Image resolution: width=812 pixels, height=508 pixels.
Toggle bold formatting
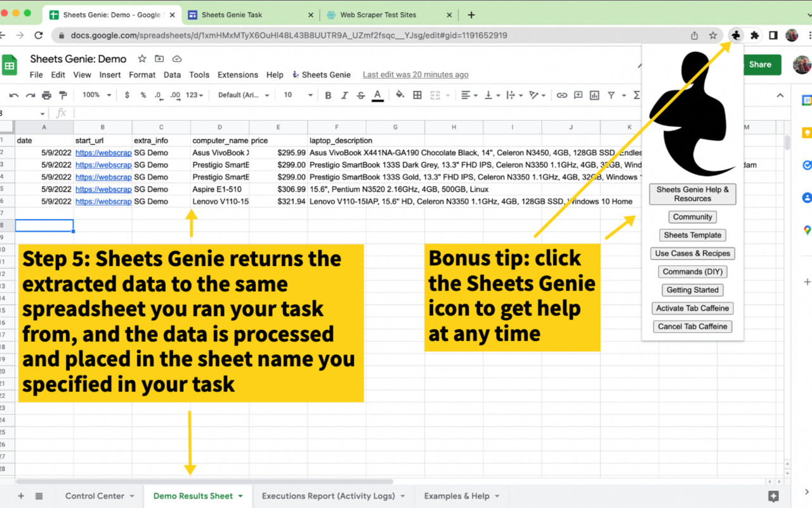328,95
